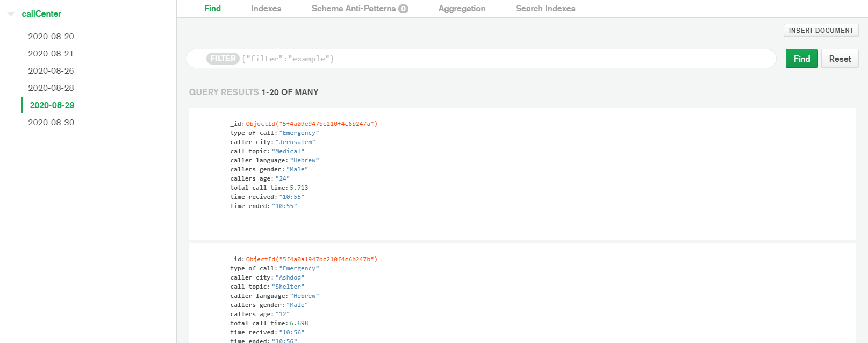Click the INSERT DOCUMENT button
The image size is (868, 343).
pyautogui.click(x=821, y=31)
